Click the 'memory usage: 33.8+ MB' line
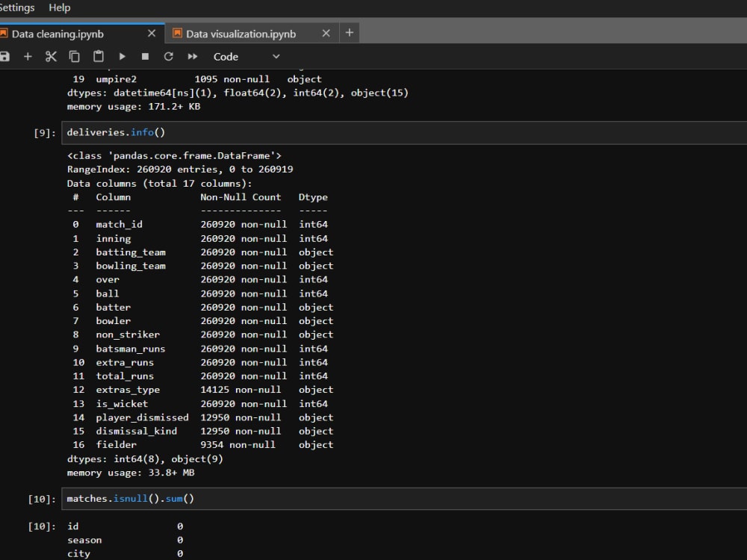The width and height of the screenshot is (747, 560). pos(131,473)
